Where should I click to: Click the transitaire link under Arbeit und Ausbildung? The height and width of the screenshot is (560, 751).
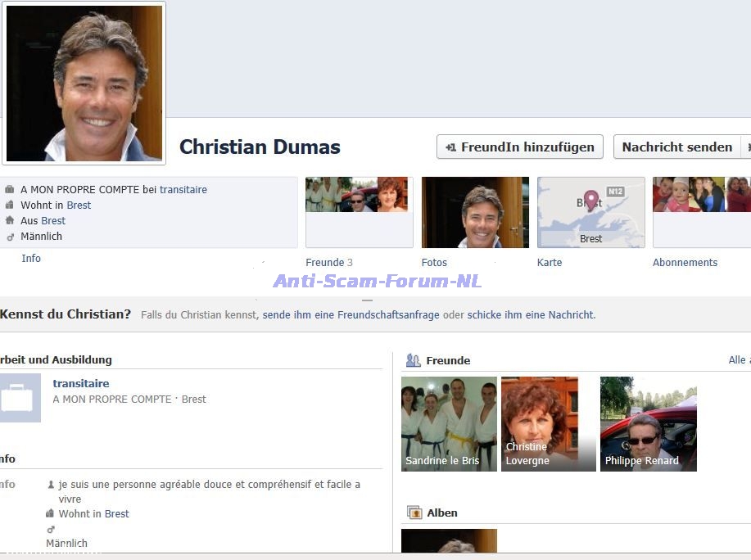tap(81, 384)
